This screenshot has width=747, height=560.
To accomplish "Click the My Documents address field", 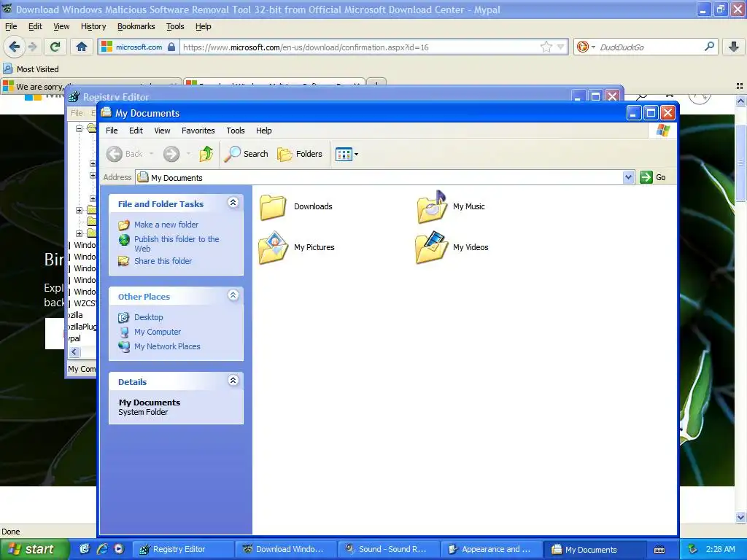I will [x=379, y=177].
